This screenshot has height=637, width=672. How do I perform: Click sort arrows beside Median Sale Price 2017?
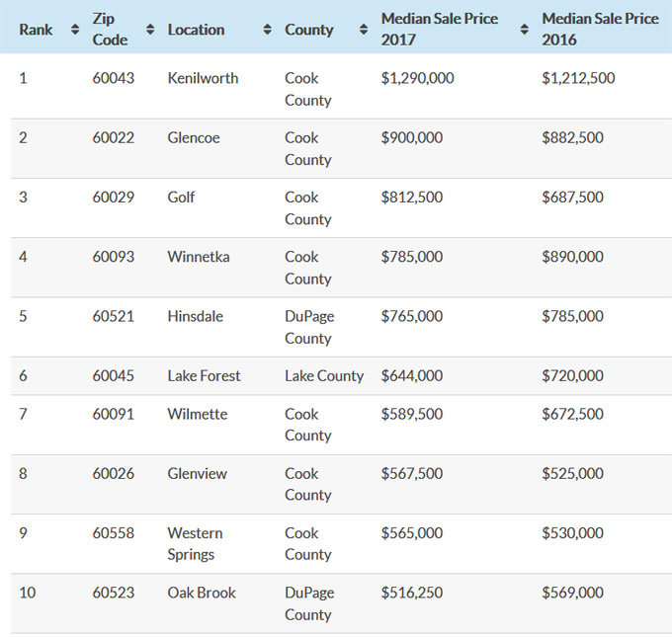(x=525, y=30)
